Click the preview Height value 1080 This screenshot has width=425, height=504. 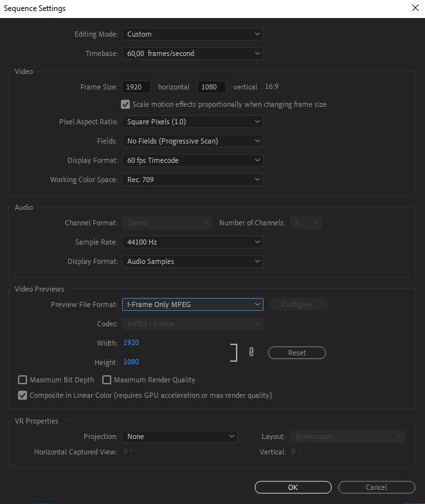[131, 362]
